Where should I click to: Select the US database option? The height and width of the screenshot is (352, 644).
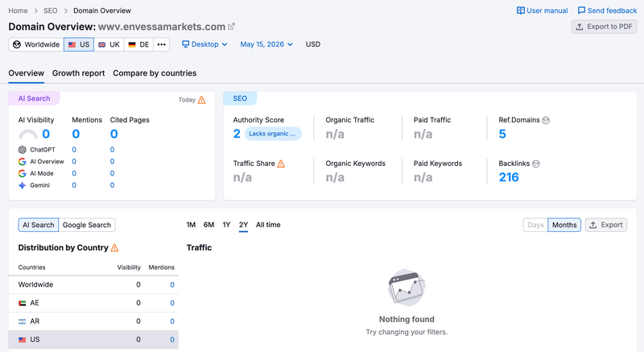pos(79,44)
